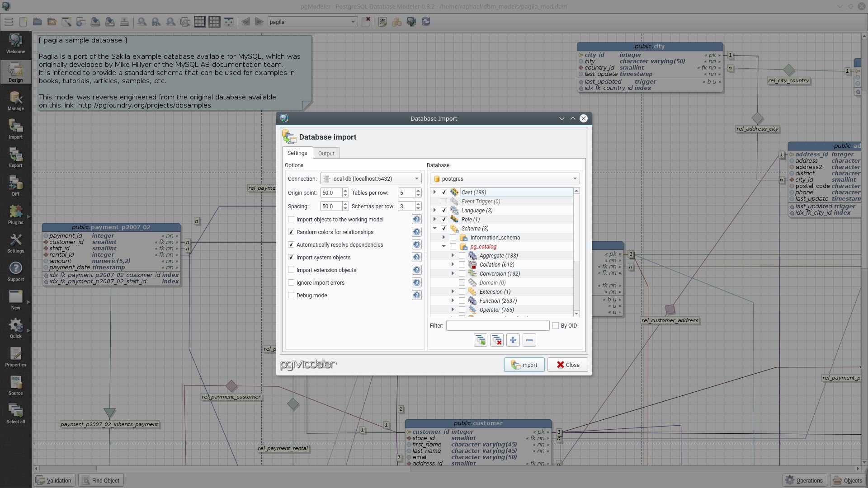Click help icon for Random colors option

[417, 232]
